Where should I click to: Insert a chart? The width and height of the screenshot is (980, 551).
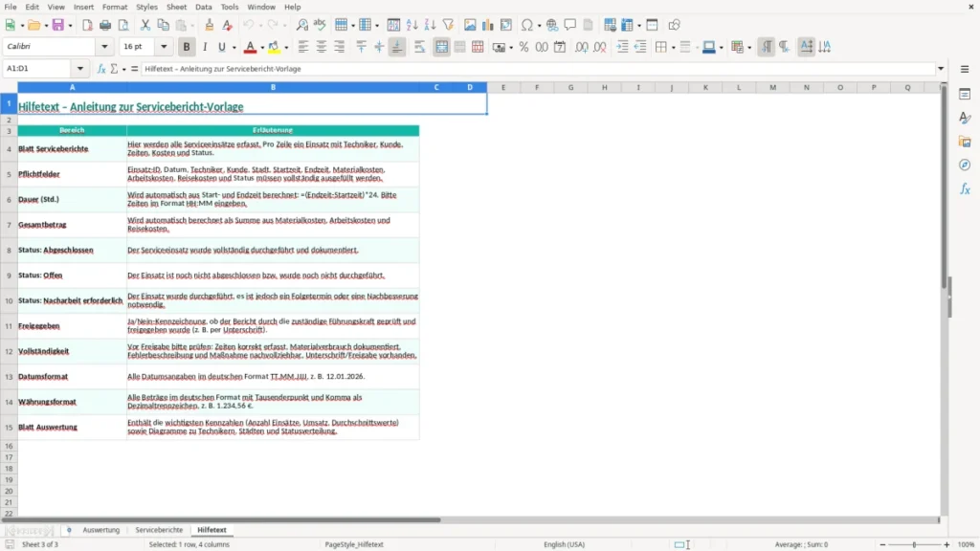coord(487,25)
